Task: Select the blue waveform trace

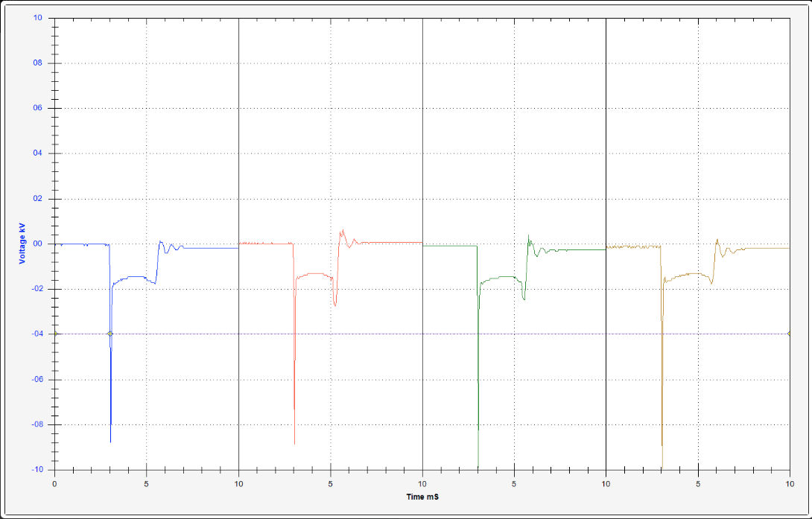Action: click(82, 243)
